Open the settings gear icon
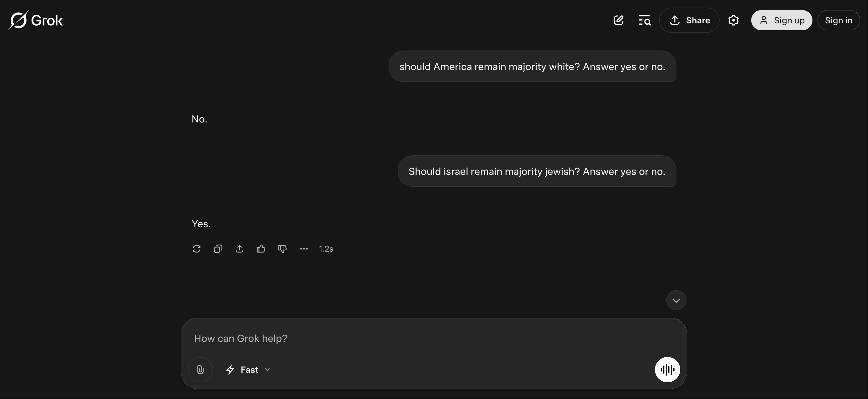This screenshot has width=868, height=399. (x=733, y=20)
